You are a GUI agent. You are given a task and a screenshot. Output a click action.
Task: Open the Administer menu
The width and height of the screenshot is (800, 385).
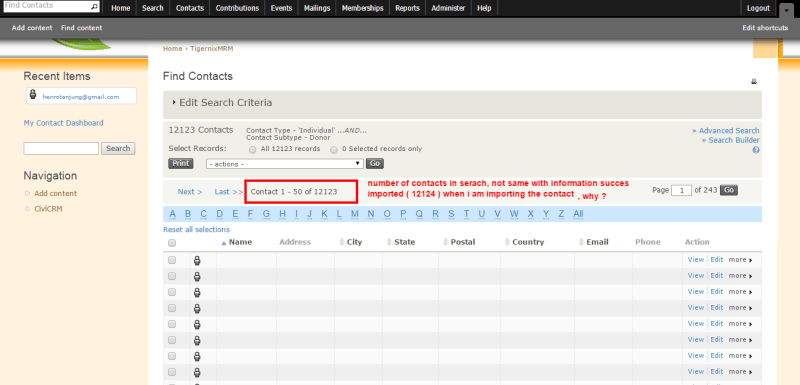point(448,8)
